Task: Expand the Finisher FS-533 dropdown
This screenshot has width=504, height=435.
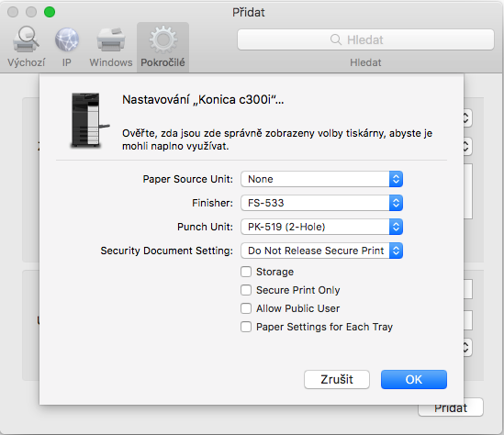Action: click(x=321, y=203)
